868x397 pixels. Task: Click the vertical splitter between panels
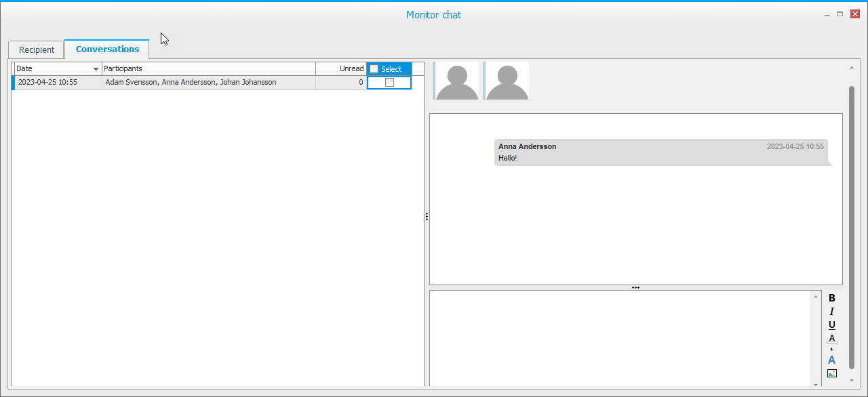pyautogui.click(x=427, y=217)
